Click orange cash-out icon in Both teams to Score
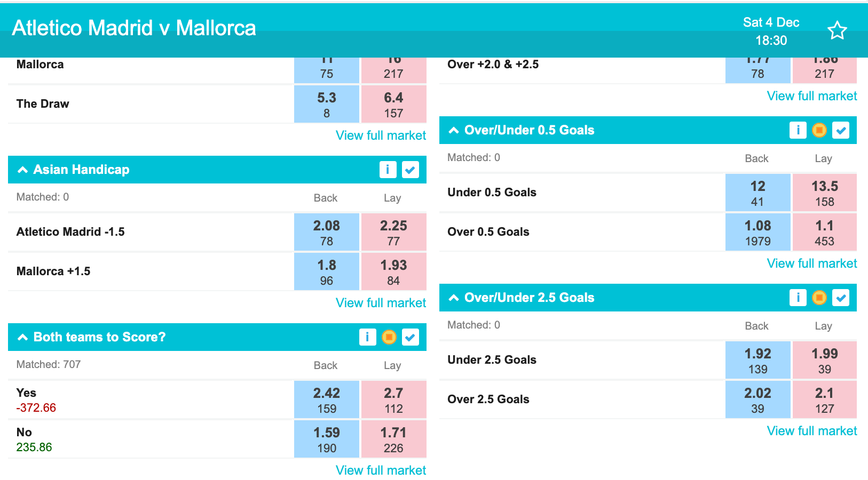868x480 pixels. tap(389, 337)
